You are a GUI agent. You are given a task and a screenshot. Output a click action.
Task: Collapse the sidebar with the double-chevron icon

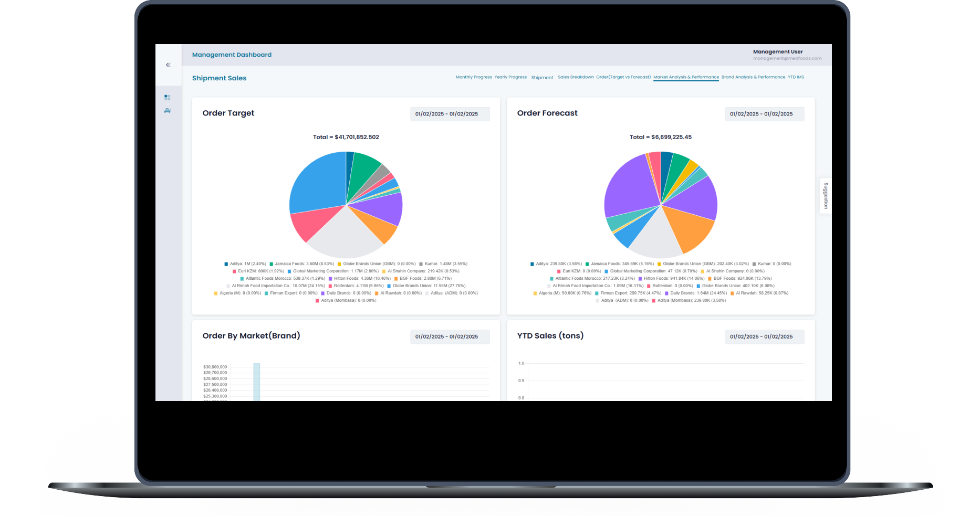click(x=168, y=65)
